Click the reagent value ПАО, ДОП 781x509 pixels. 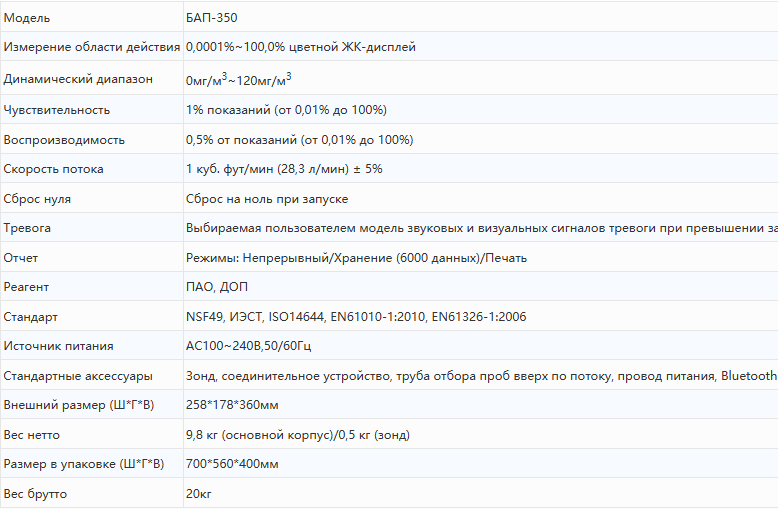[217, 287]
